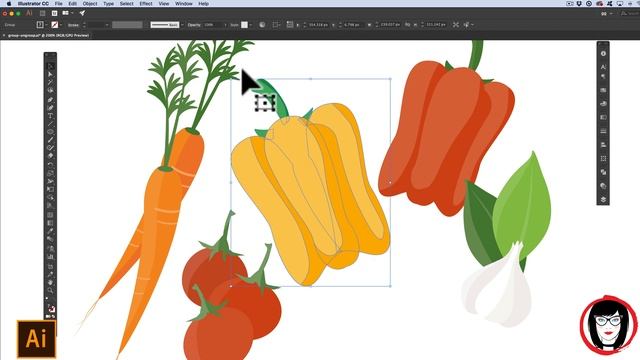Expand the stroke weight dropdown arrow
Viewport: 640px width, 360px height.
tap(107, 25)
